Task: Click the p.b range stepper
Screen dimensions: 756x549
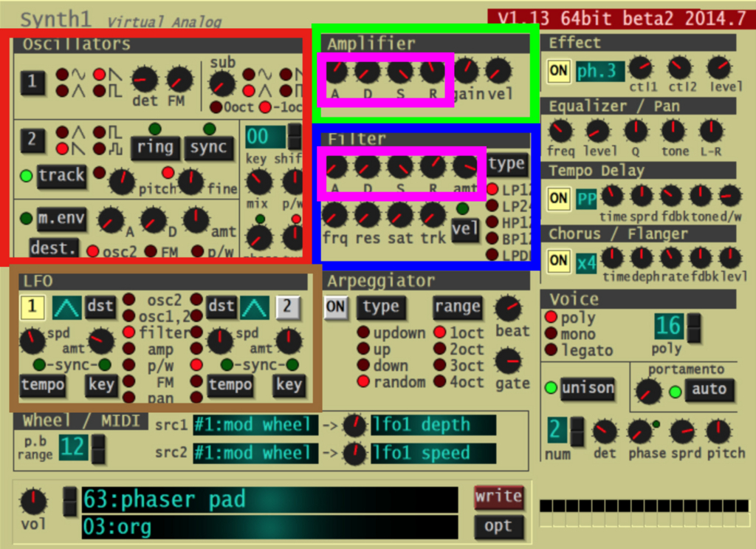Action: pos(98,449)
